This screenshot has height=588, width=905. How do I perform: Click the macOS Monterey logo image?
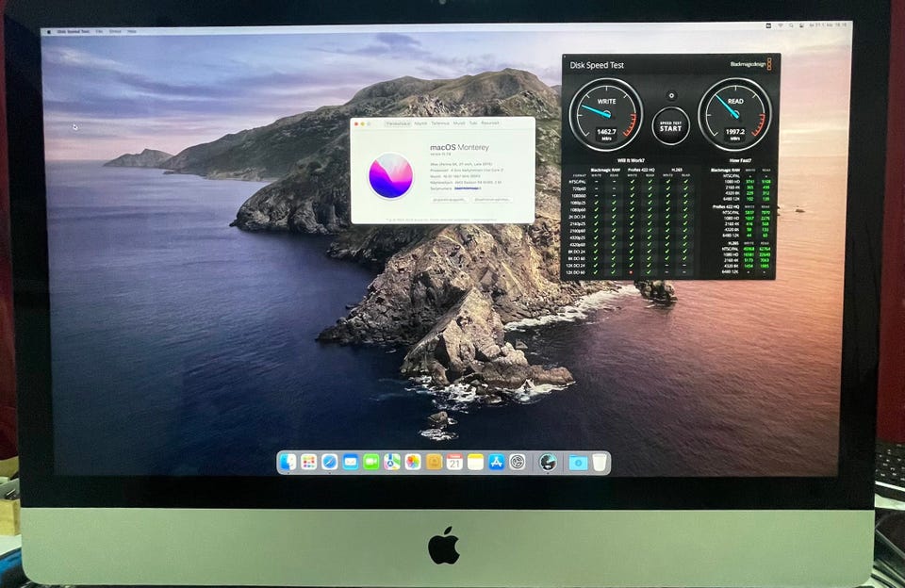[390, 175]
